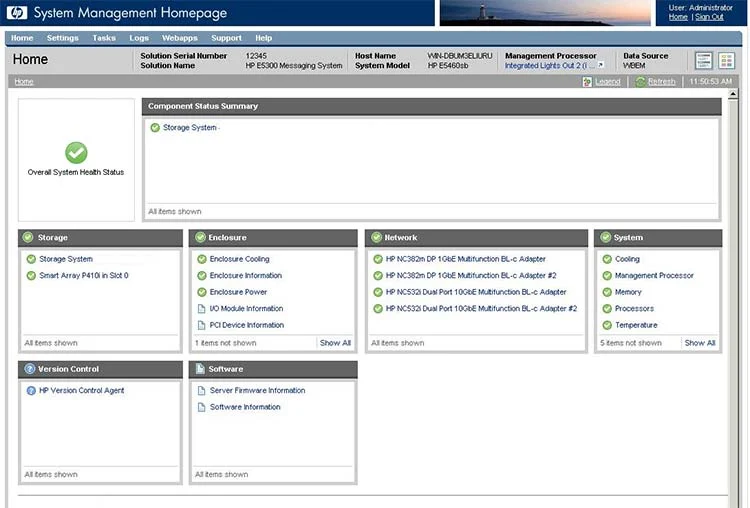The image size is (750, 508).
Task: Click the green Refresh icon
Action: (640, 82)
